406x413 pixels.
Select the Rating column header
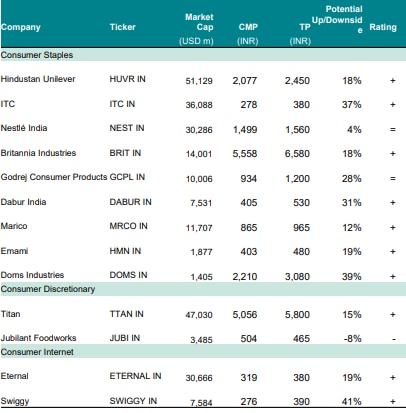coord(383,27)
